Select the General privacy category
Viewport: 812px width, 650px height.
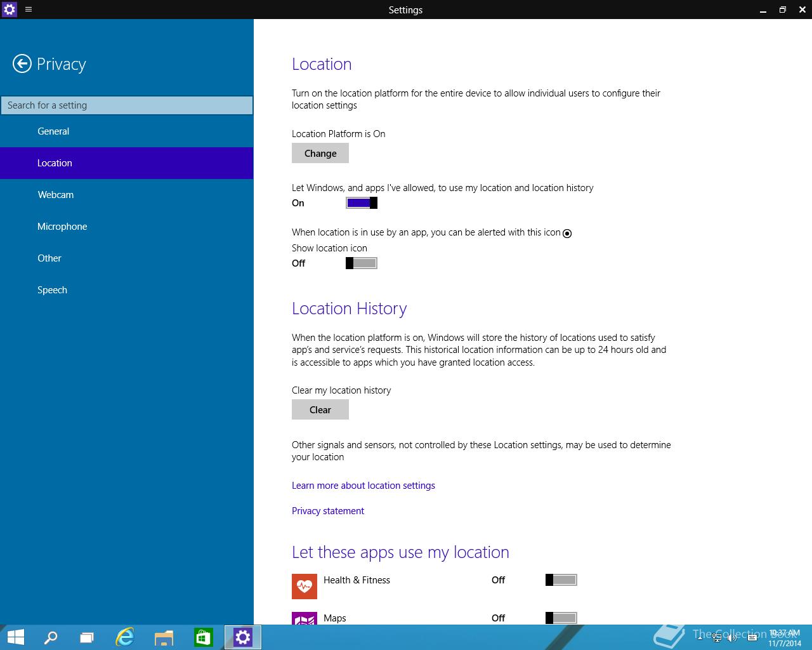127,131
